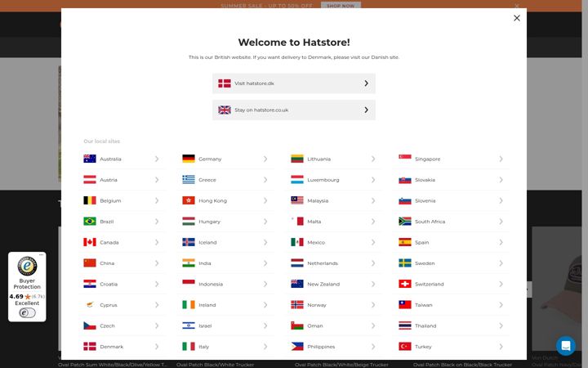Viewport: 588px width, 368px height.
Task: Open the chat widget icon
Action: pos(565,345)
